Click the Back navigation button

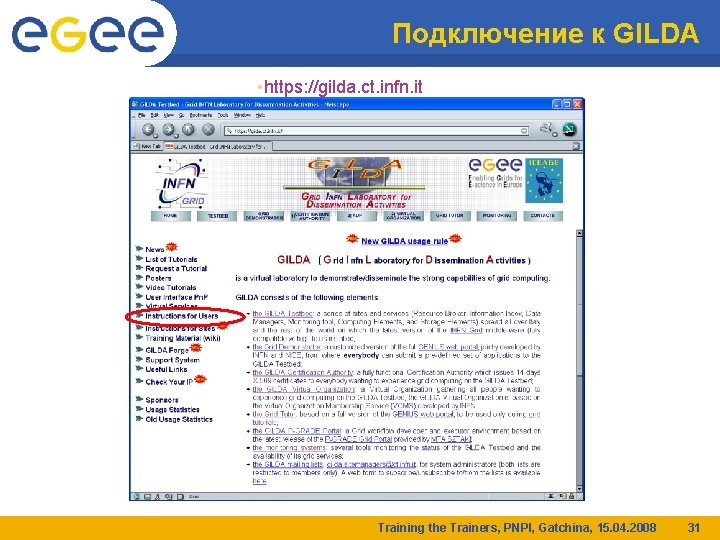coord(148,130)
